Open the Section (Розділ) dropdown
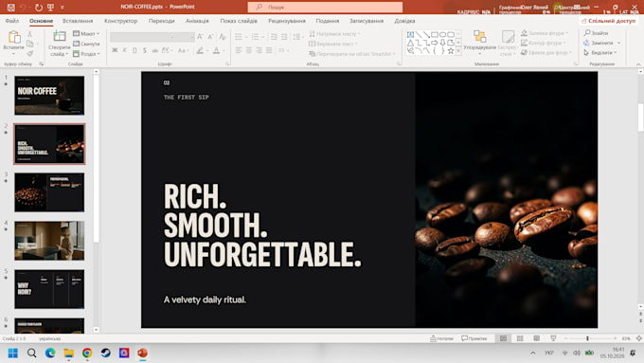 pyautogui.click(x=86, y=54)
